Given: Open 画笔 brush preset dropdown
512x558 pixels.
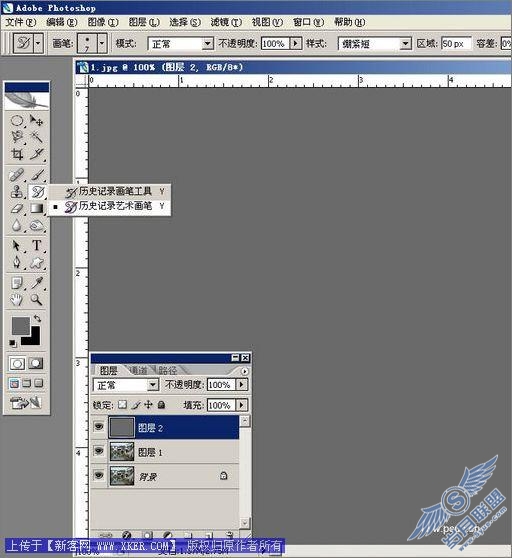Looking at the screenshot, I should point(102,43).
